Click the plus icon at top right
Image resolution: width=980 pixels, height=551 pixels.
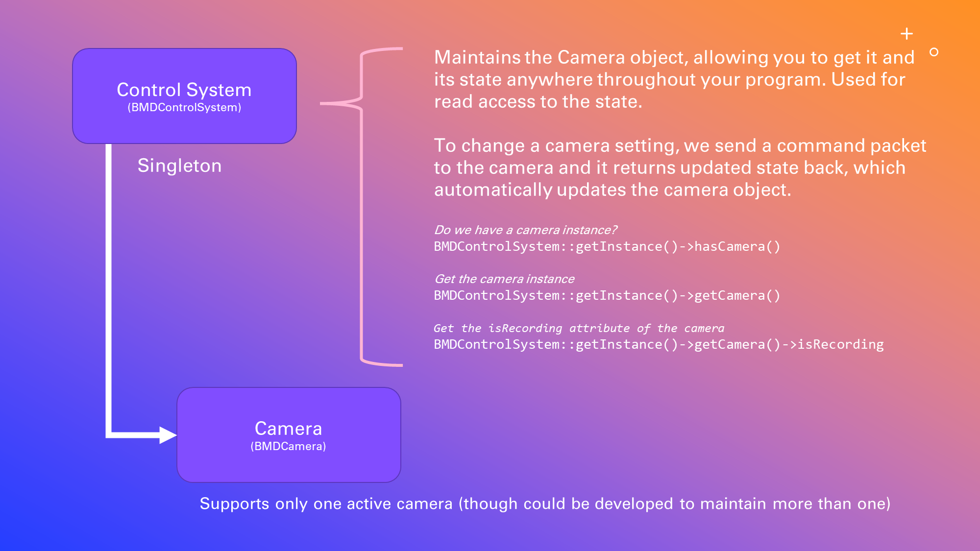[x=906, y=34]
